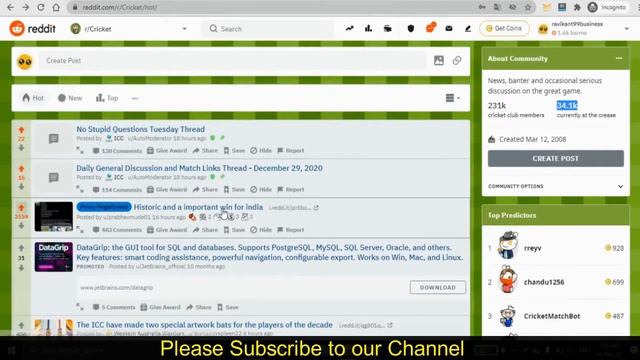The width and height of the screenshot is (640, 360).
Task: Open the user account dropdown menu
Action: click(584, 29)
